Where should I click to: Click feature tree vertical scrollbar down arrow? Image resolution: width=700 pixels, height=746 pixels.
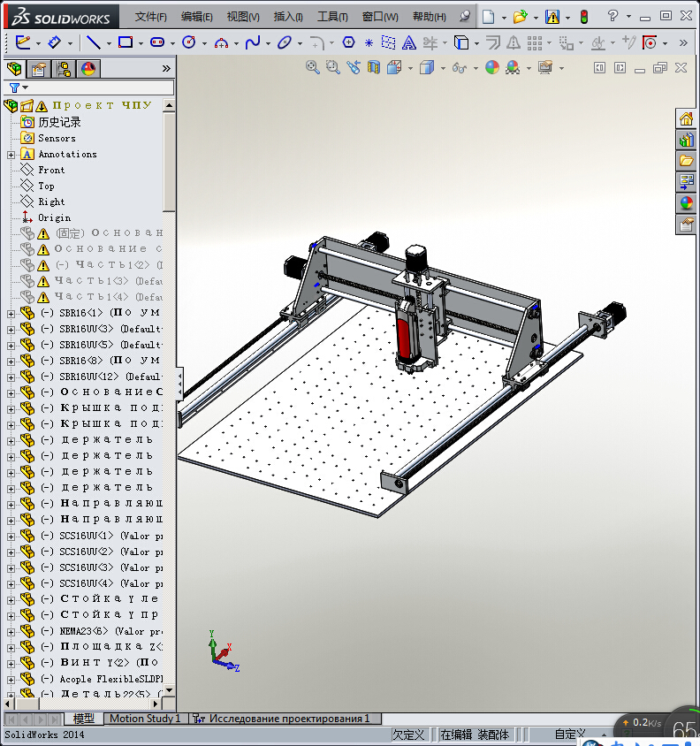tap(169, 690)
